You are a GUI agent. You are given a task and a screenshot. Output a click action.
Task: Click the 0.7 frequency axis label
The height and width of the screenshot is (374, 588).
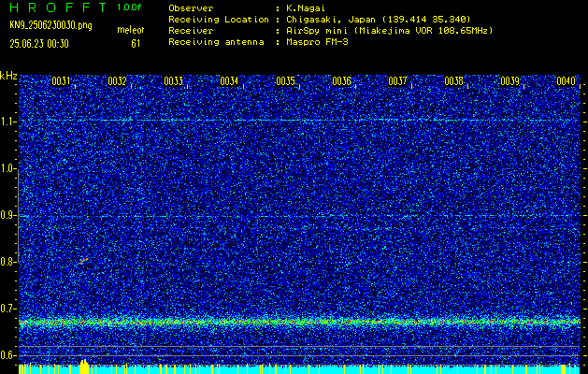[7, 309]
